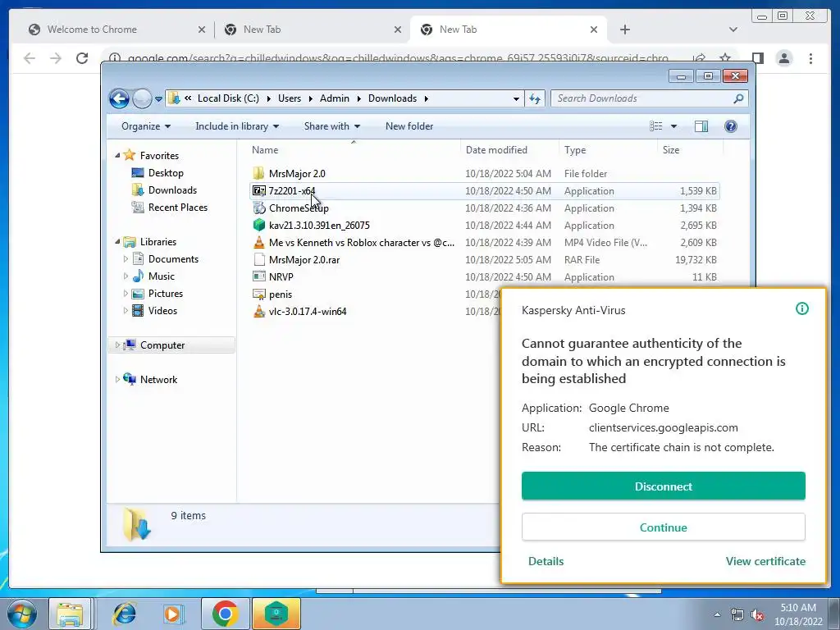Select the kav21.3.10.391en_26075 Kaspersky installer icon
The width and height of the screenshot is (840, 630).
tap(259, 225)
